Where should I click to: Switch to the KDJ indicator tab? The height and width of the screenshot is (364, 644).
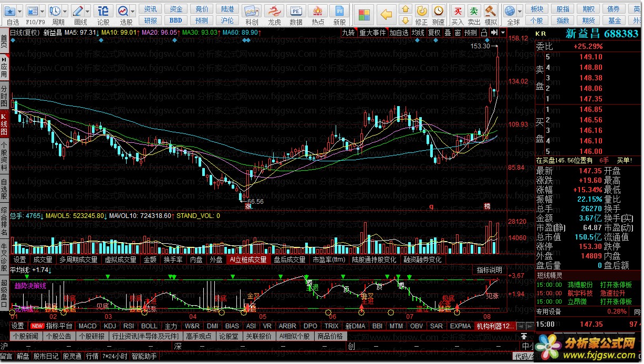[110, 326]
